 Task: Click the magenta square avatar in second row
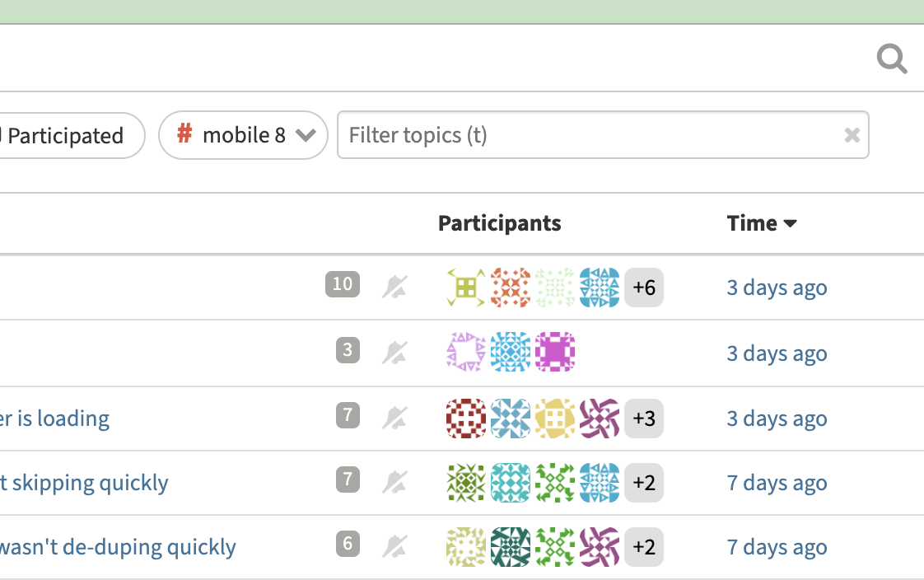tap(555, 353)
